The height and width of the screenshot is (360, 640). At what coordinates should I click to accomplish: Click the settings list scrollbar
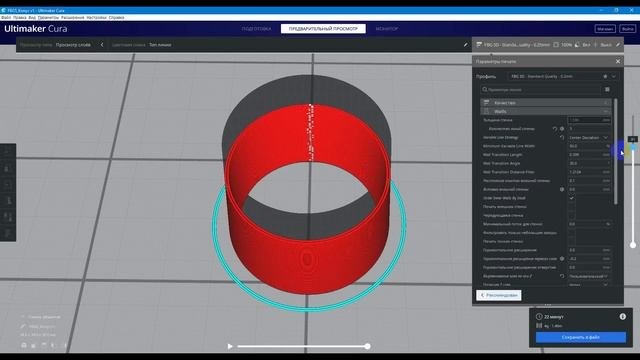pyautogui.click(x=616, y=151)
